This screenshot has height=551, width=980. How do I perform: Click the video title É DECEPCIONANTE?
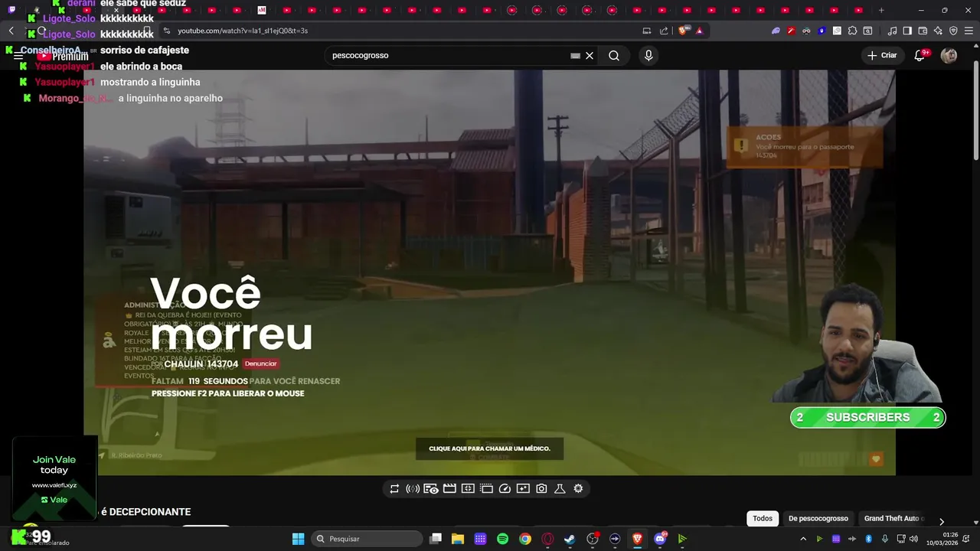[145, 512]
